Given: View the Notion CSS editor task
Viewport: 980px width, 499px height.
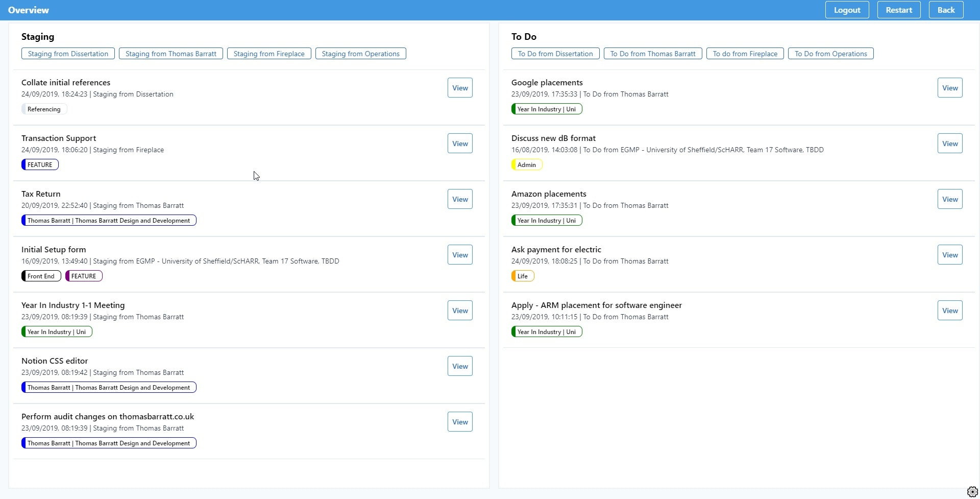Looking at the screenshot, I should 460,366.
